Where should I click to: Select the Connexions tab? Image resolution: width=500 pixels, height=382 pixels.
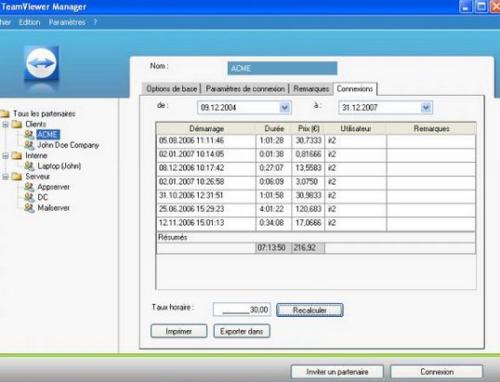pyautogui.click(x=355, y=89)
